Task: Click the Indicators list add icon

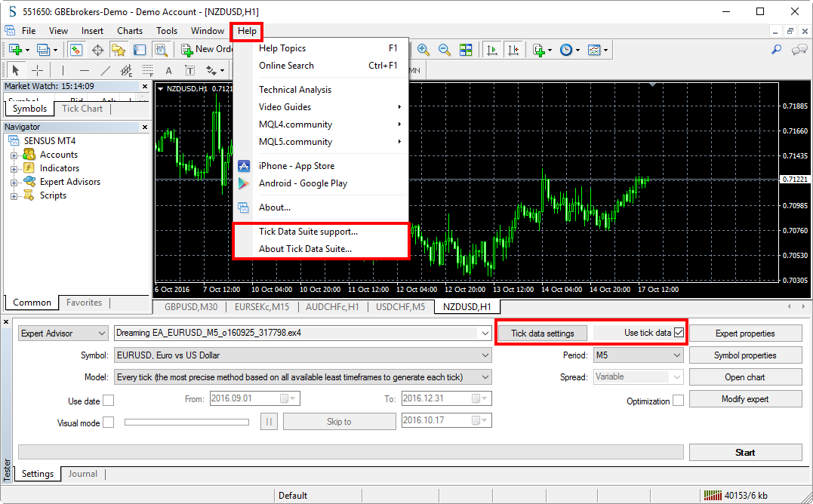Action: pos(539,50)
